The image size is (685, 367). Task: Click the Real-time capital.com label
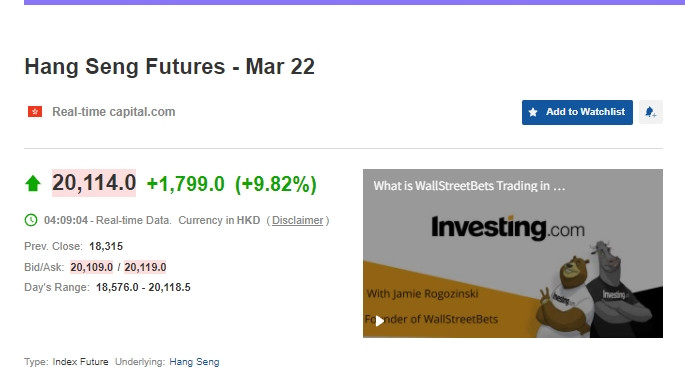(x=114, y=112)
